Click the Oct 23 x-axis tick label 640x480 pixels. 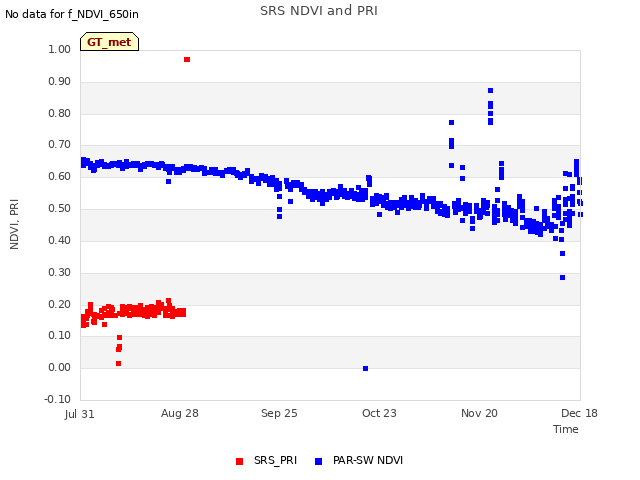379,413
